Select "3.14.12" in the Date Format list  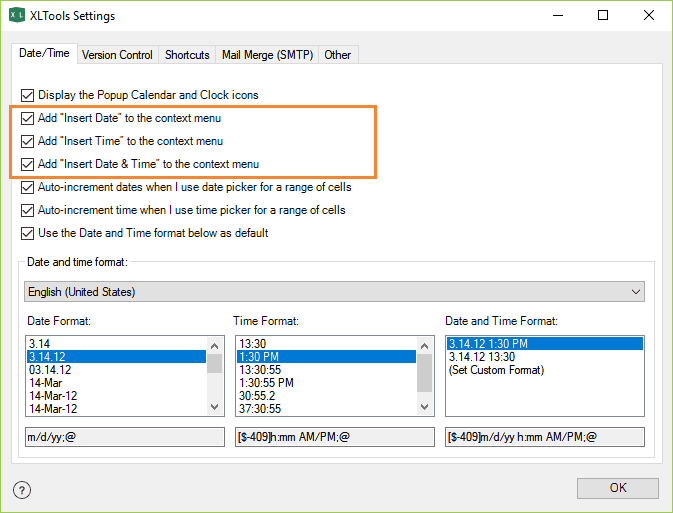[x=116, y=357]
